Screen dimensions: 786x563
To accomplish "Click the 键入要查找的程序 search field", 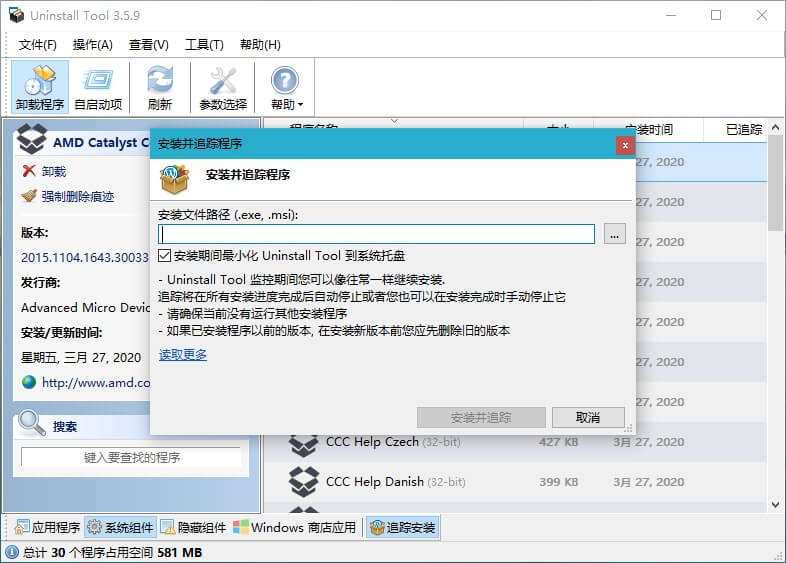I will pyautogui.click(x=131, y=457).
